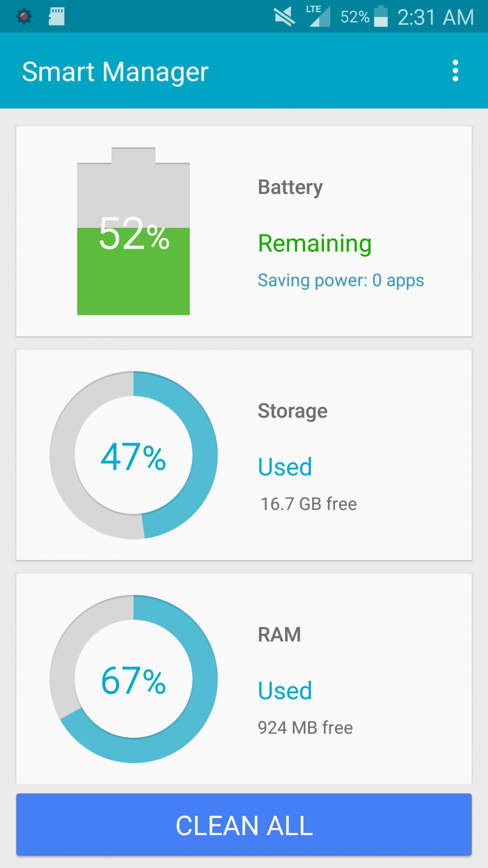The height and width of the screenshot is (868, 488).
Task: Open the RAM card heading
Action: pyautogui.click(x=279, y=635)
